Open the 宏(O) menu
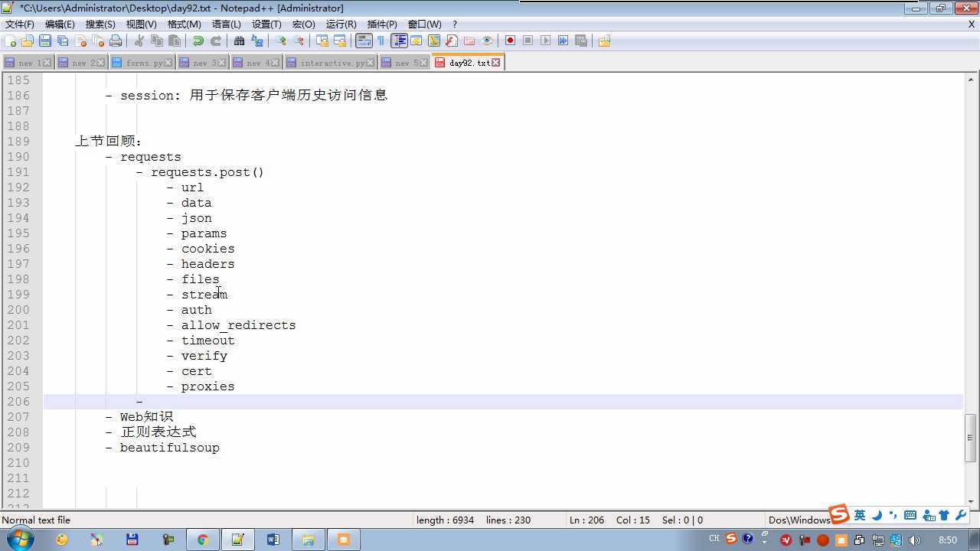This screenshot has width=980, height=551. coord(303,24)
